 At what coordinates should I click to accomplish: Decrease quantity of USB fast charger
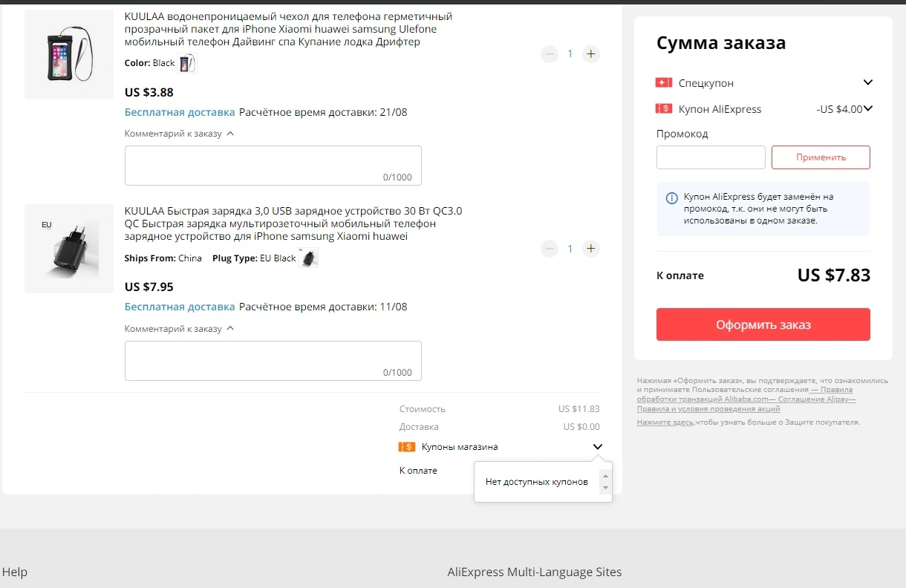[x=549, y=249]
